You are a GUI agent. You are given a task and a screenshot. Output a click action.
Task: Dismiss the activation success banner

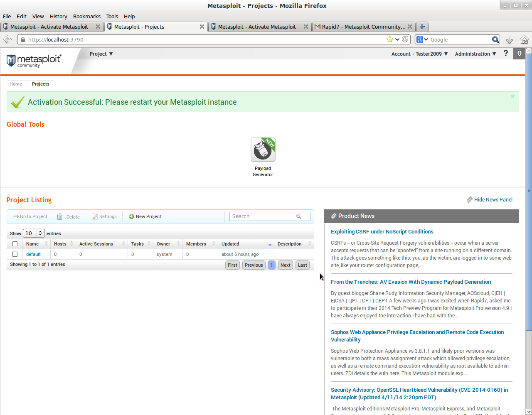click(512, 96)
